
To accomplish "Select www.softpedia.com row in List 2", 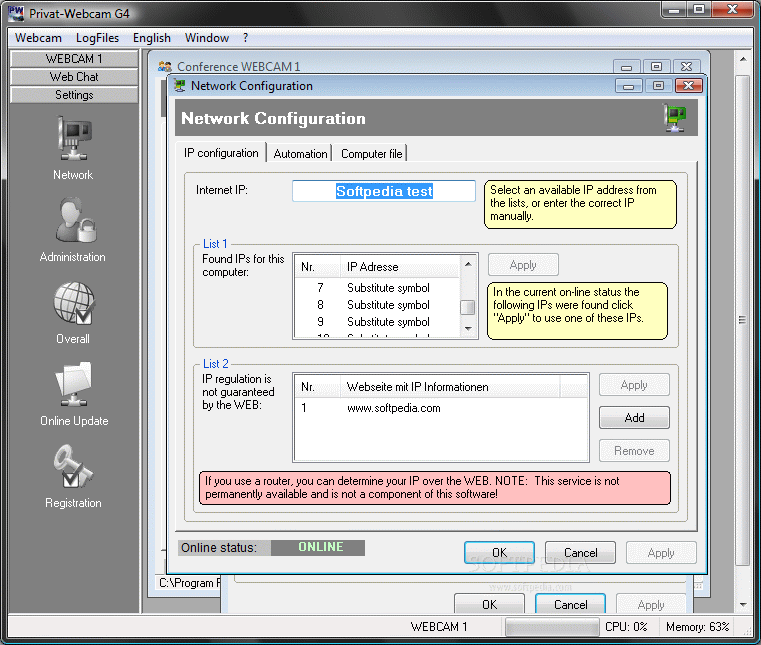I will point(441,408).
